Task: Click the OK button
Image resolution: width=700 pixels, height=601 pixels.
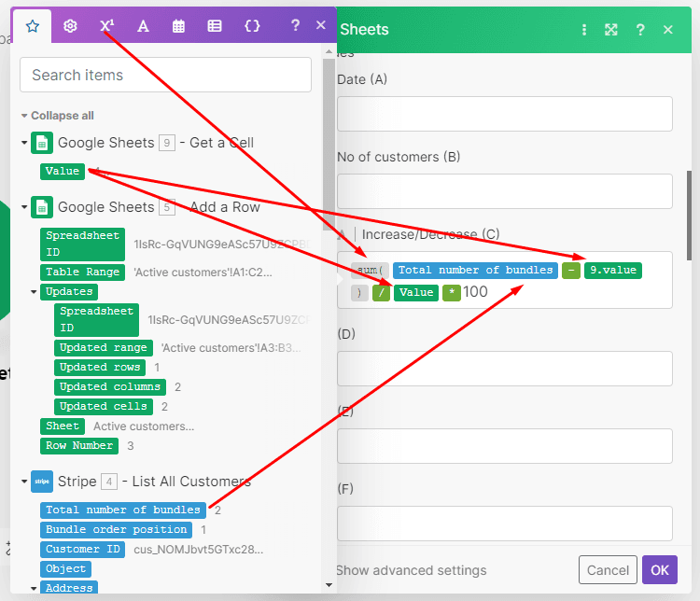Action: 659,570
